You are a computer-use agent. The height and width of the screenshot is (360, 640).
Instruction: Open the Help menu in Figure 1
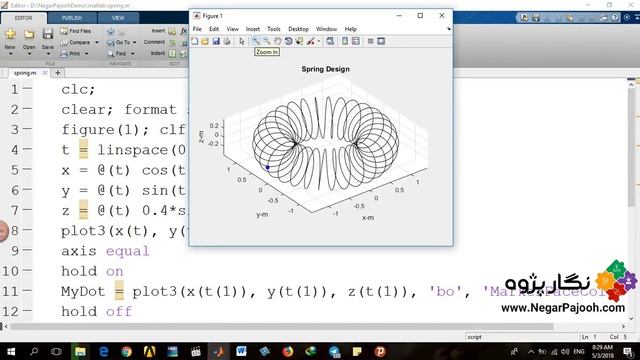point(351,29)
